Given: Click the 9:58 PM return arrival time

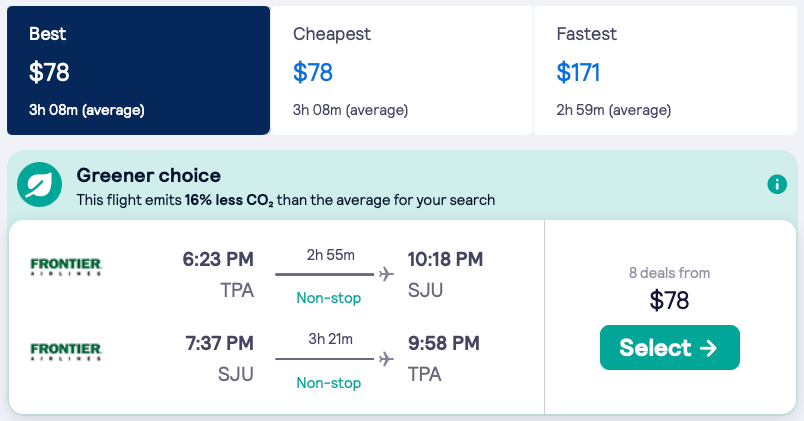Looking at the screenshot, I should [x=443, y=344].
